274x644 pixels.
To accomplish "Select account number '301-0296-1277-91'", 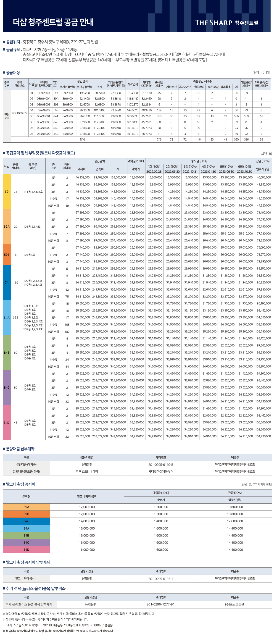I will 161,604.
